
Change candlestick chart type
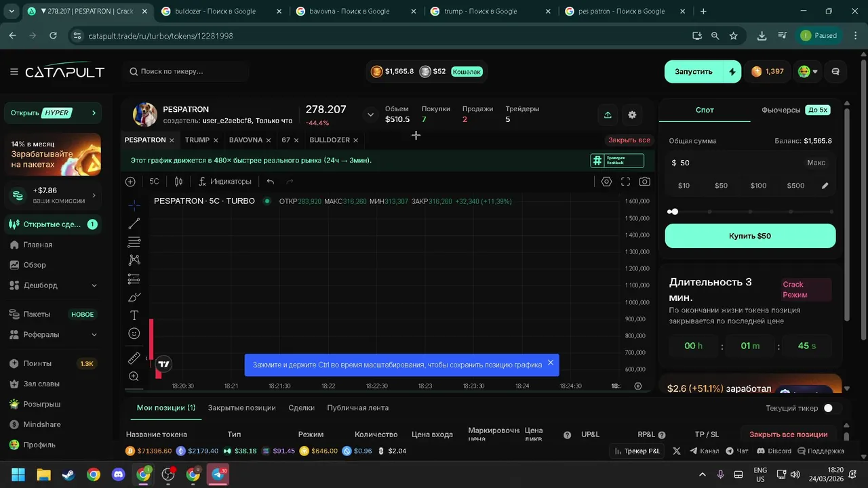178,182
